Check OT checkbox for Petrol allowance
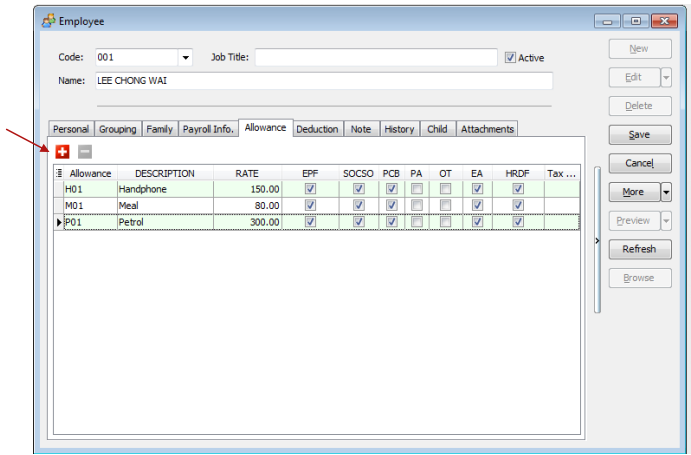This screenshot has width=691, height=455. click(x=446, y=222)
